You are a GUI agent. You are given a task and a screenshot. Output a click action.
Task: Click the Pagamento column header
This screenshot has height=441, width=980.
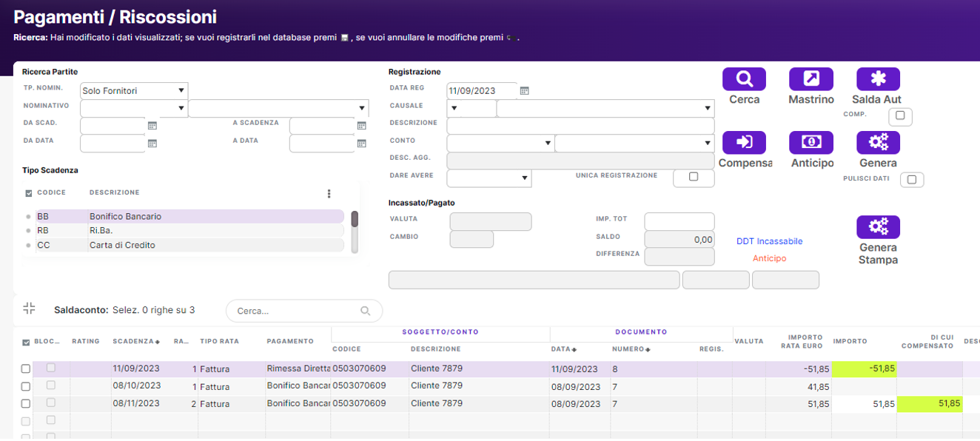[289, 341]
